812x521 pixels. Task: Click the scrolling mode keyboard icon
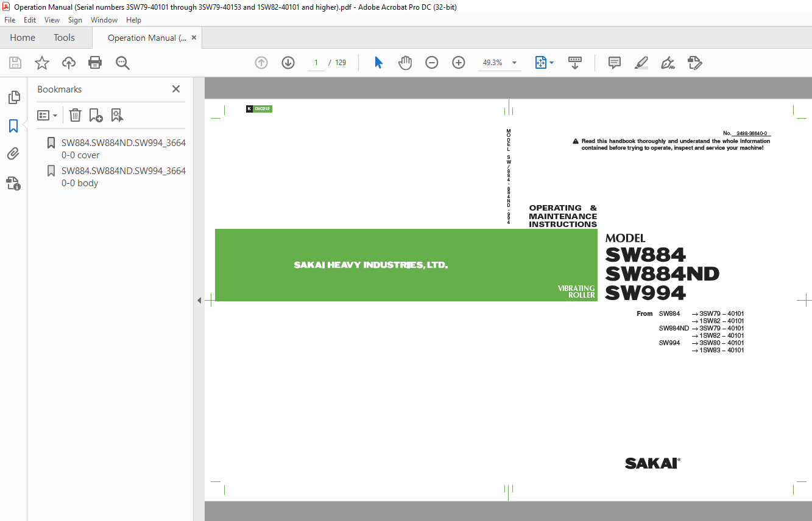575,63
